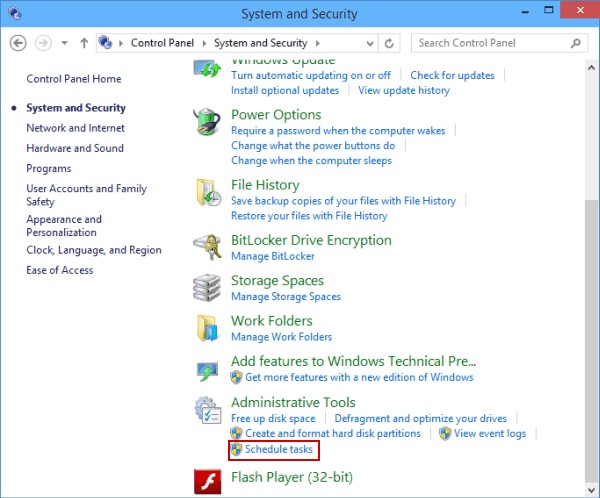Screen dimensions: 600x498
Task: Navigate to Control Panel Home
Action: click(x=73, y=79)
